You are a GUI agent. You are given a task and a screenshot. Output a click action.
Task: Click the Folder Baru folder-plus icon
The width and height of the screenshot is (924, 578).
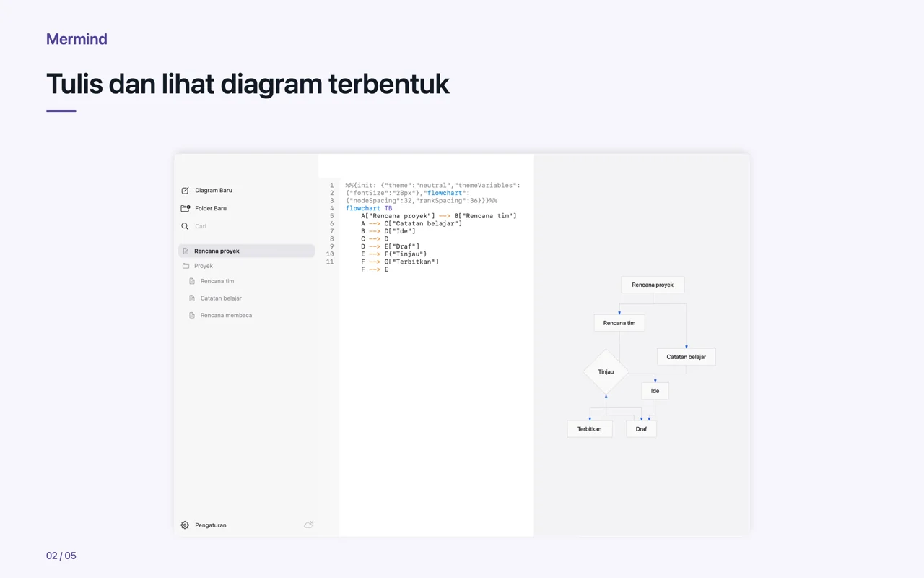[x=186, y=208]
